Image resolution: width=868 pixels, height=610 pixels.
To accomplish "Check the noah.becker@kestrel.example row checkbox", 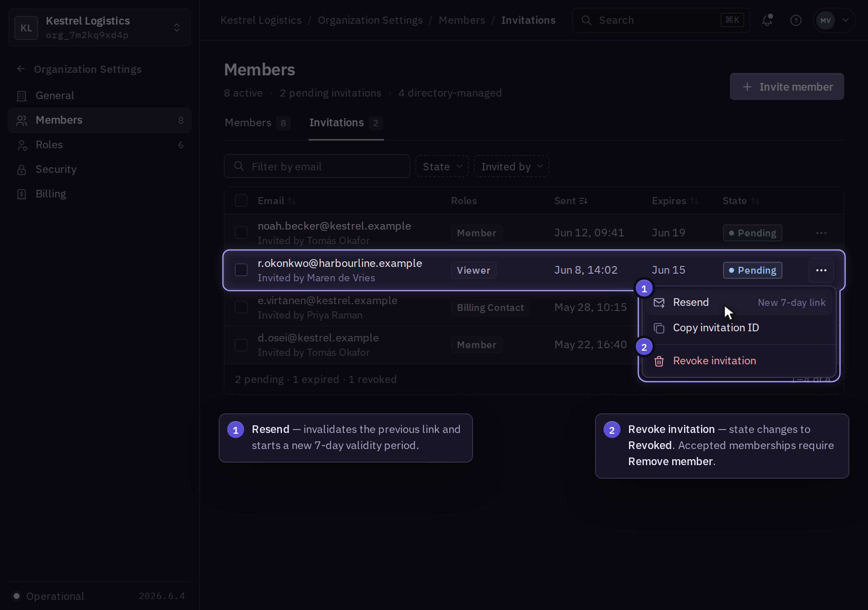I will (x=241, y=233).
